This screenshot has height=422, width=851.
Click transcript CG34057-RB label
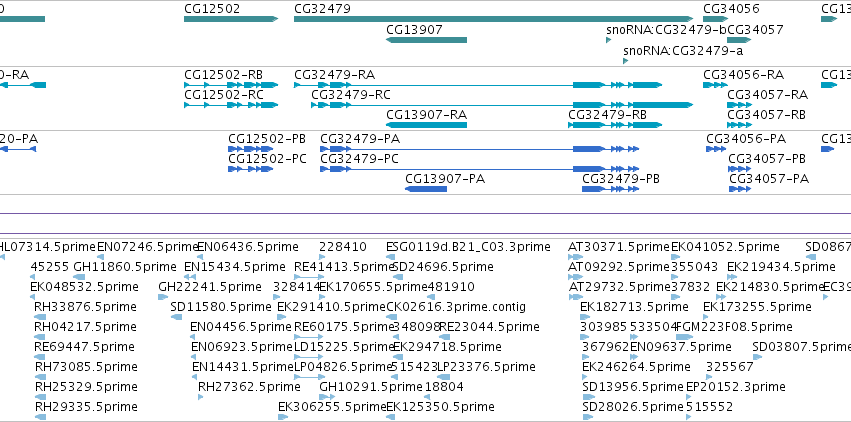tap(766, 114)
